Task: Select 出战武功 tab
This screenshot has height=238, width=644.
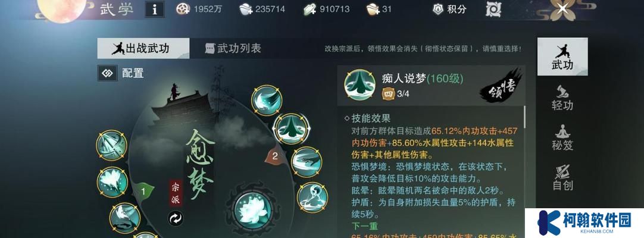Action: [x=143, y=48]
